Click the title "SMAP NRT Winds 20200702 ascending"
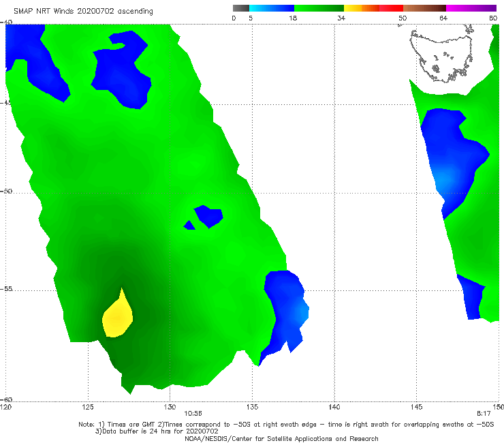The height and width of the screenshot is (443, 504). coord(83,11)
